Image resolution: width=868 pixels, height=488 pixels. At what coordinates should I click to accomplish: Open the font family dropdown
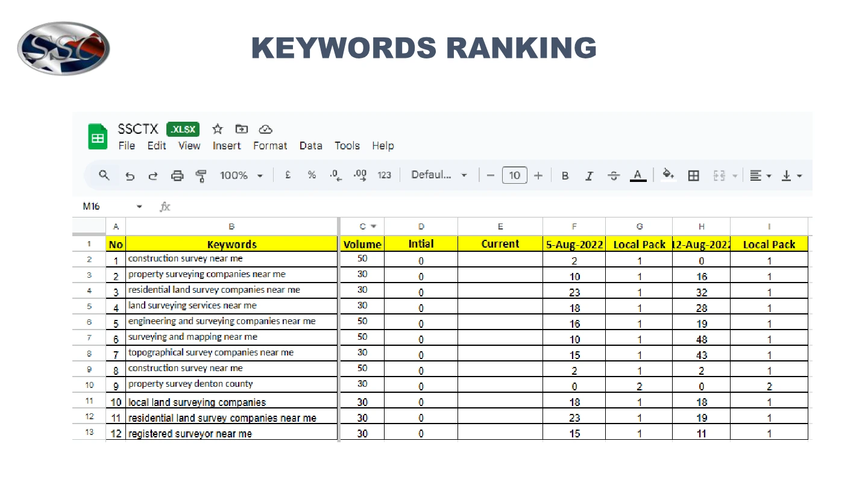coord(439,175)
